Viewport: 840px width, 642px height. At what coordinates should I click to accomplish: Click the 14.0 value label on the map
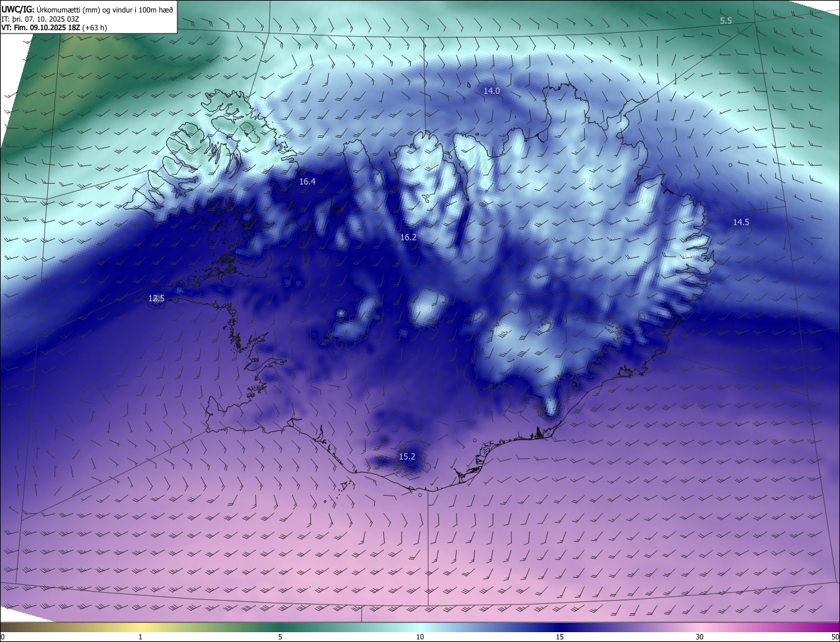(492, 91)
